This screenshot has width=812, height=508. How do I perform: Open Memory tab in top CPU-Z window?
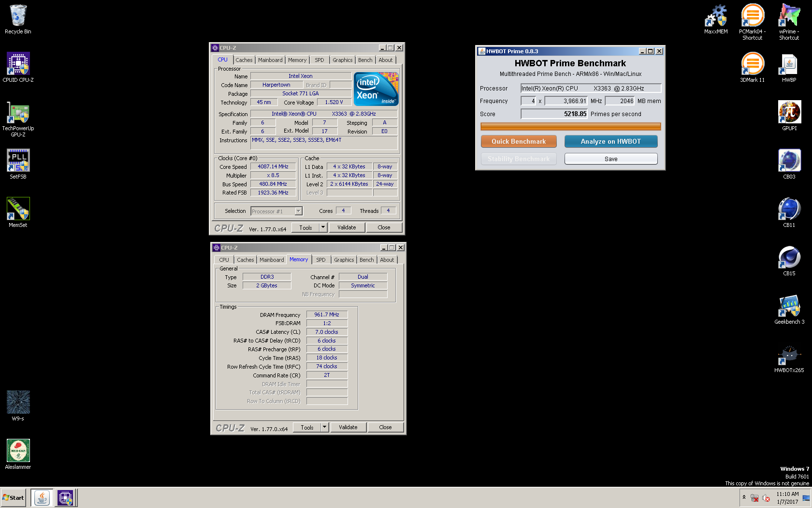pyautogui.click(x=297, y=60)
